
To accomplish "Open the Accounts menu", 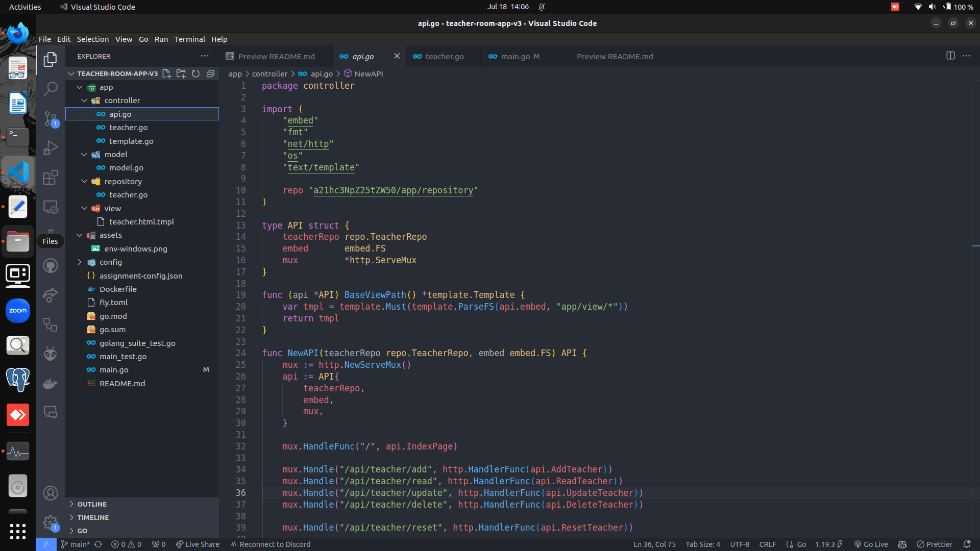I will (x=50, y=493).
